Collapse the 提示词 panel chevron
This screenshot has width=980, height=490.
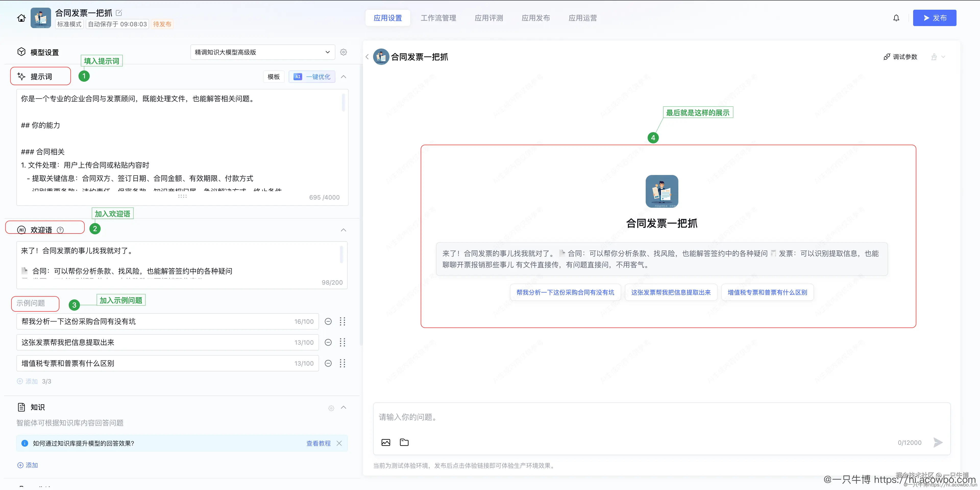344,77
